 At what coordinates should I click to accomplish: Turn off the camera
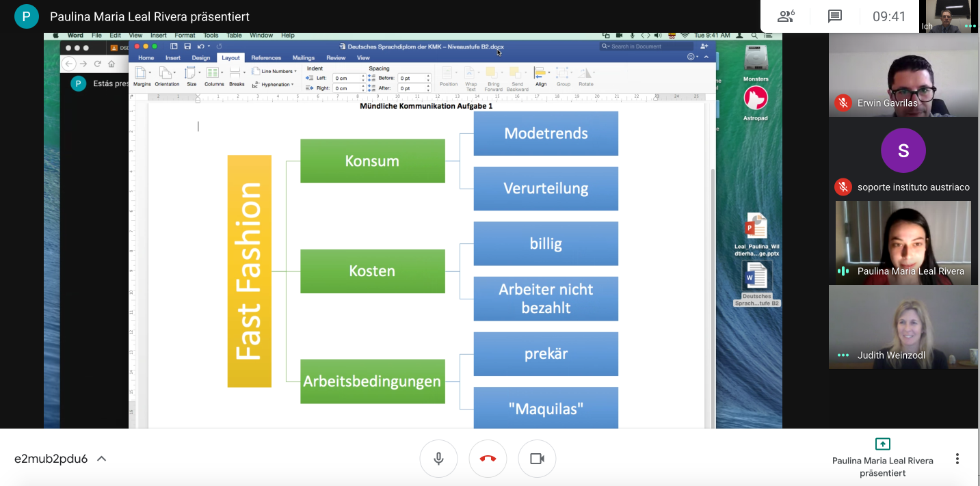[x=537, y=459]
